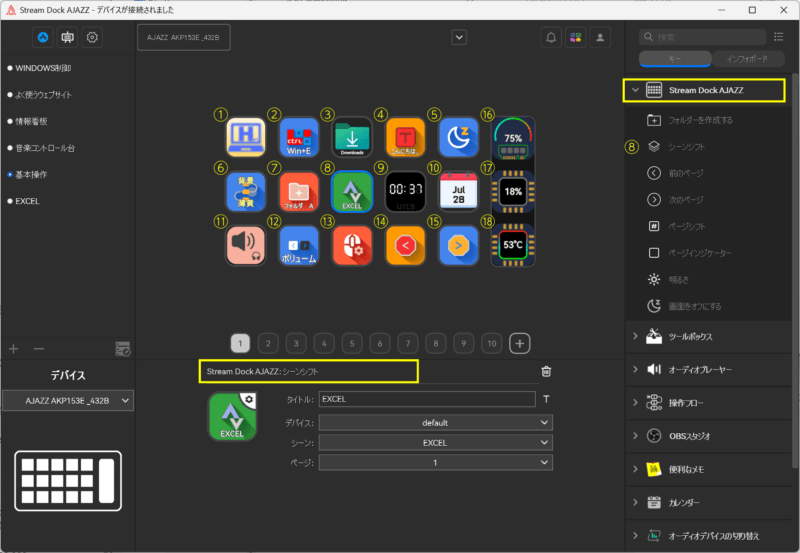Select the 00:37 clock key

pos(405,191)
